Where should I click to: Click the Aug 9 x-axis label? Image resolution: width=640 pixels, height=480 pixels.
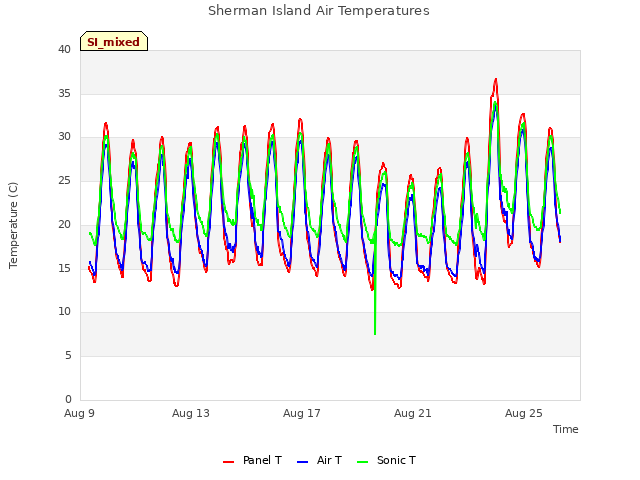[x=80, y=413]
